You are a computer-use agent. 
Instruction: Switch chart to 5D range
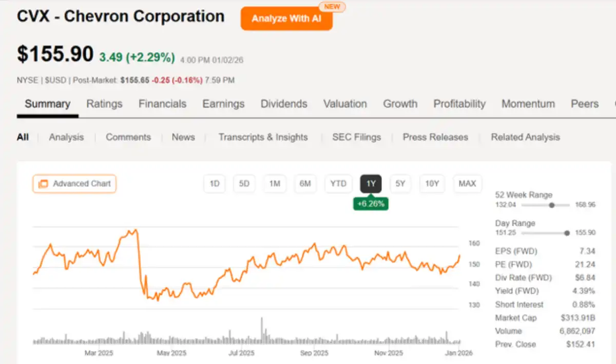pos(244,184)
